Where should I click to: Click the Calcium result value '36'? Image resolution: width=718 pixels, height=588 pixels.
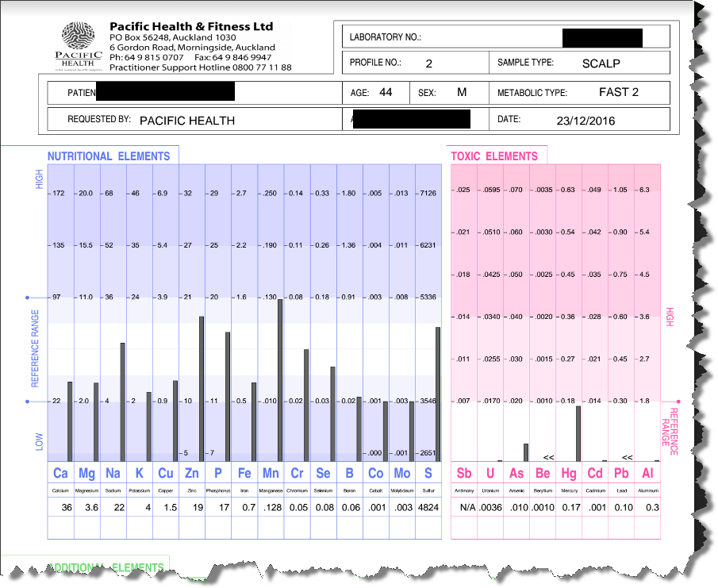click(x=67, y=507)
